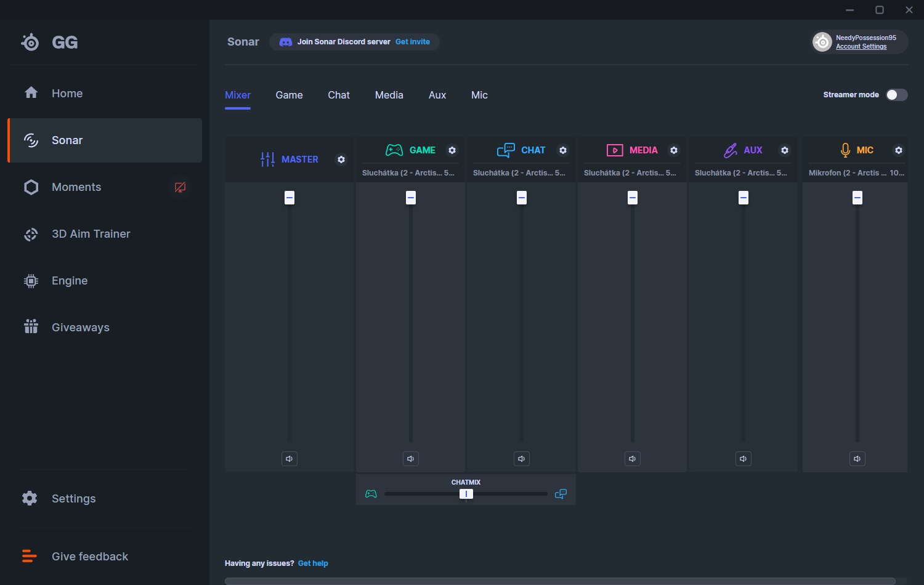Switch to the Aux tab
This screenshot has width=924, height=585.
(x=437, y=95)
